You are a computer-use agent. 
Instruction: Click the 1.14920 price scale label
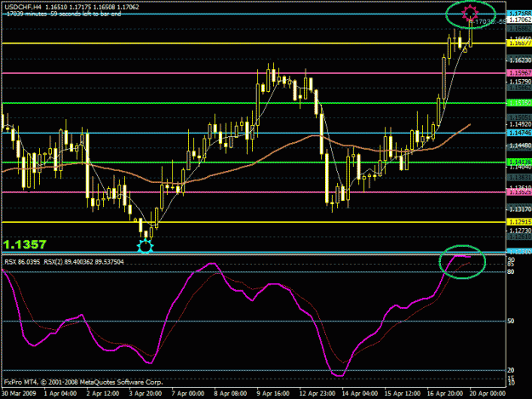(x=520, y=124)
